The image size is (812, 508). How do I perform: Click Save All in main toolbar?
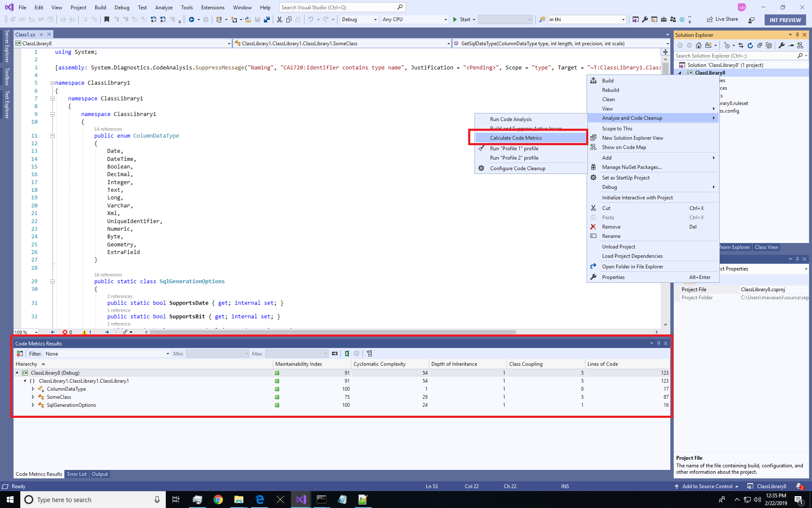click(267, 19)
